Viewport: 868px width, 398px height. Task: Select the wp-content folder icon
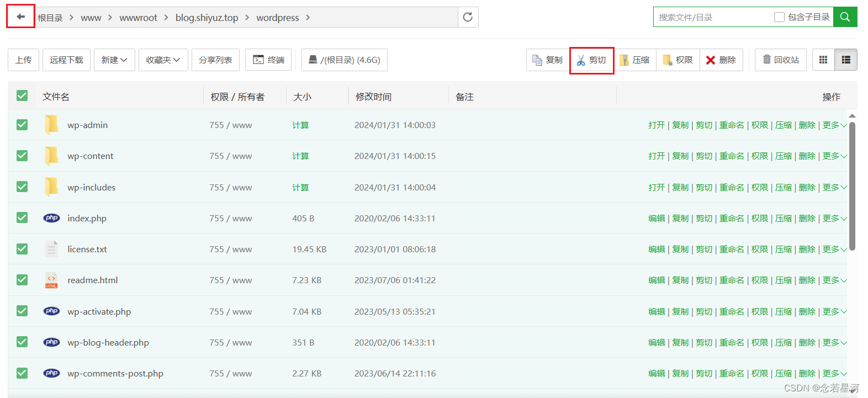tap(51, 156)
